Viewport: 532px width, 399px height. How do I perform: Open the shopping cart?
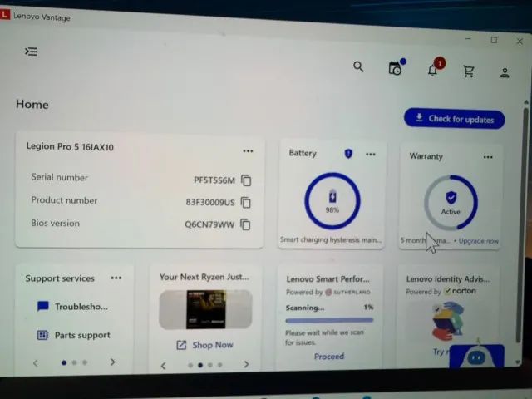point(469,71)
